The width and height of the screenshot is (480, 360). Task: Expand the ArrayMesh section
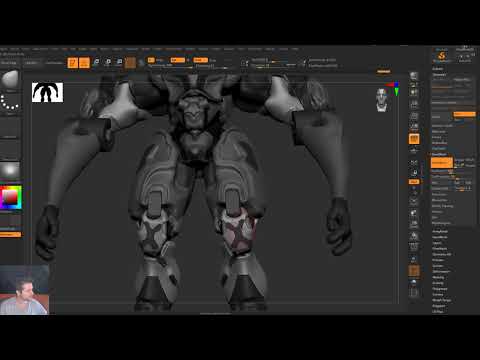pyautogui.click(x=440, y=231)
